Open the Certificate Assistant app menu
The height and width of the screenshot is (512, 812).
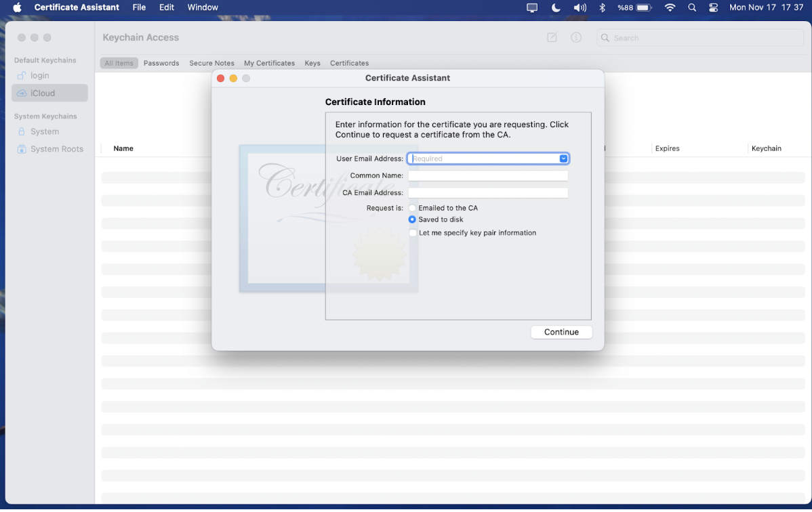(77, 7)
